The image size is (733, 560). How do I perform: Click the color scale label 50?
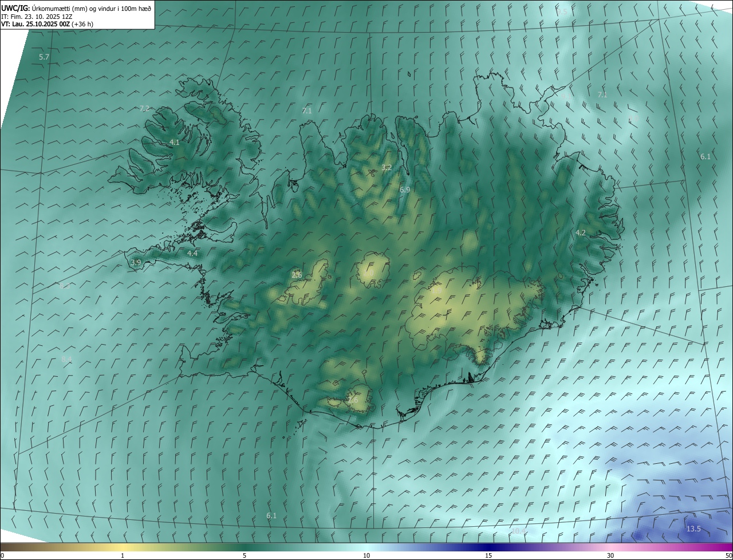728,555
